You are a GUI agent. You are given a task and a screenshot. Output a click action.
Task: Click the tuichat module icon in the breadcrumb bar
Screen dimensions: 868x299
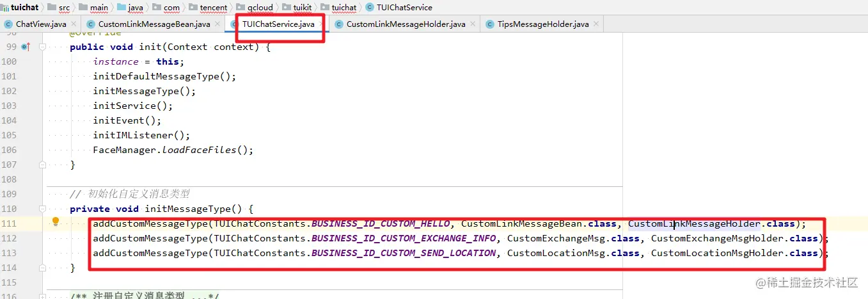[x=5, y=7]
